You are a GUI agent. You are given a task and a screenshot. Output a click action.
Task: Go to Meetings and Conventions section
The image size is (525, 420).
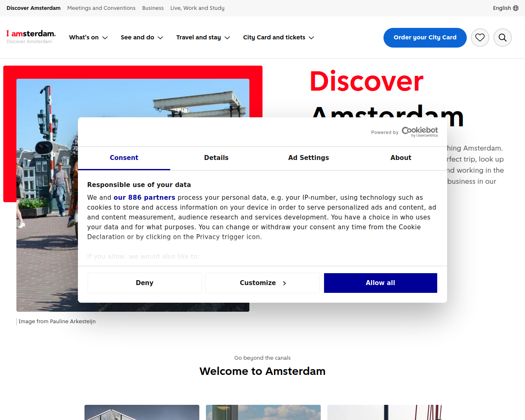coord(101,8)
